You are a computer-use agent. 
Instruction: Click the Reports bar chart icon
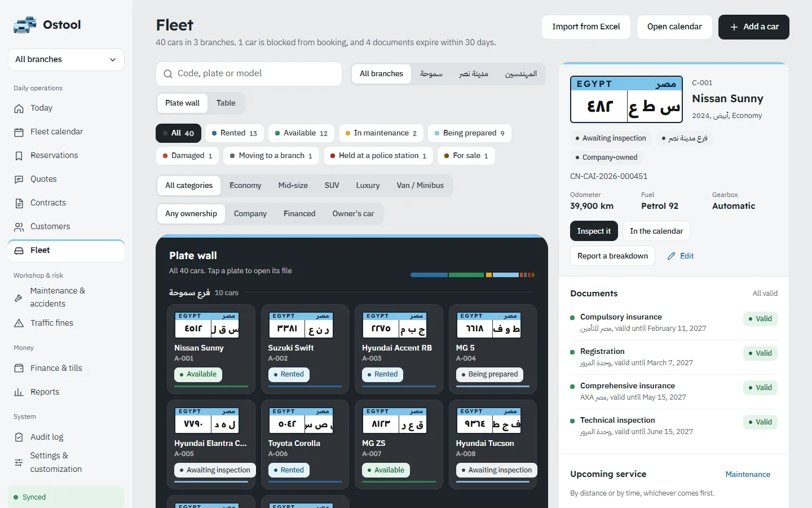click(19, 392)
